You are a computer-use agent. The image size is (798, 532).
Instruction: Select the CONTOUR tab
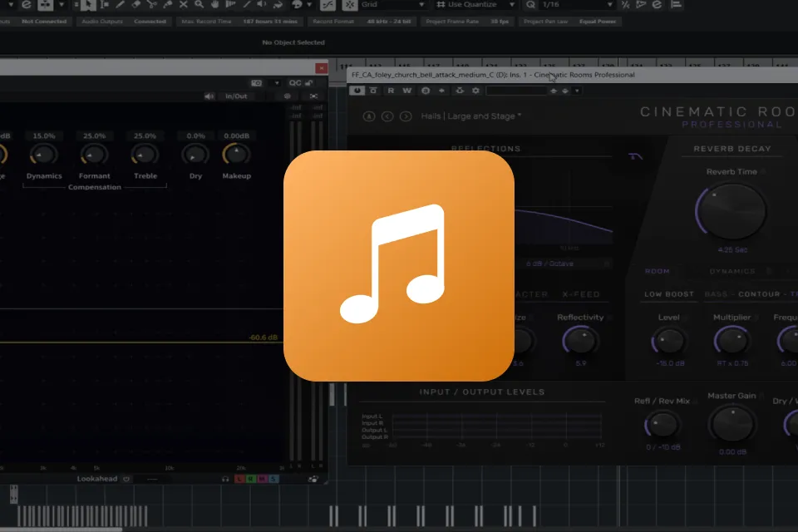tap(759, 294)
